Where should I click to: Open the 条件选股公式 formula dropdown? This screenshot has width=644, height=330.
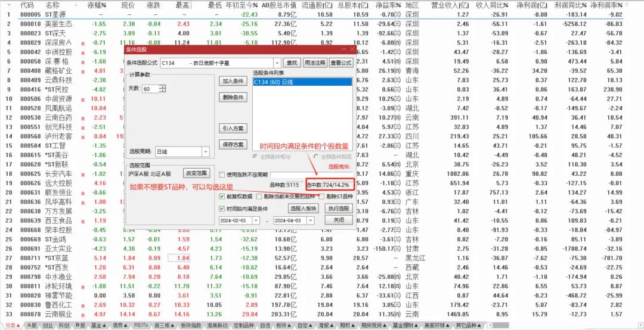[277, 63]
